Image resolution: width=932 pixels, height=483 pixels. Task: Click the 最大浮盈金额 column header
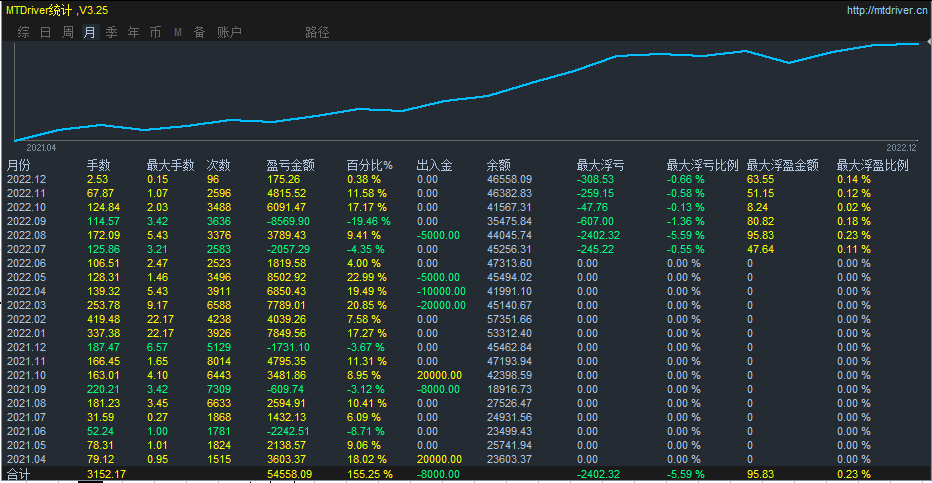[783, 165]
